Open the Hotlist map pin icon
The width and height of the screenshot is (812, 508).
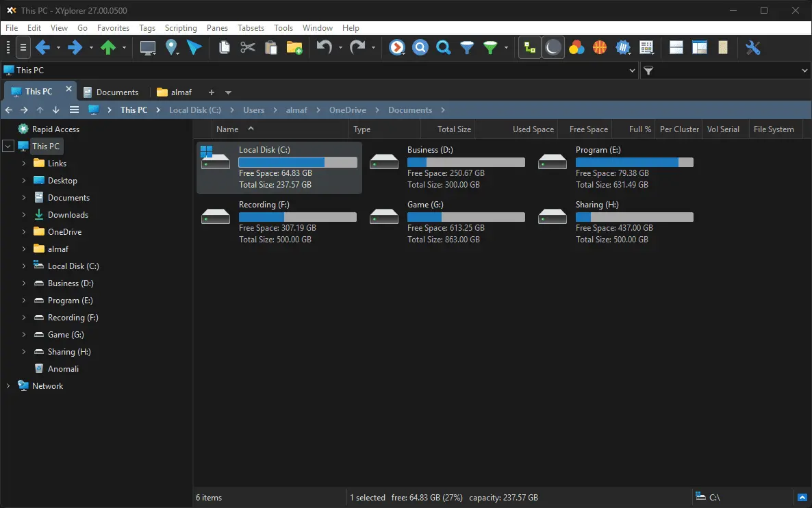171,48
